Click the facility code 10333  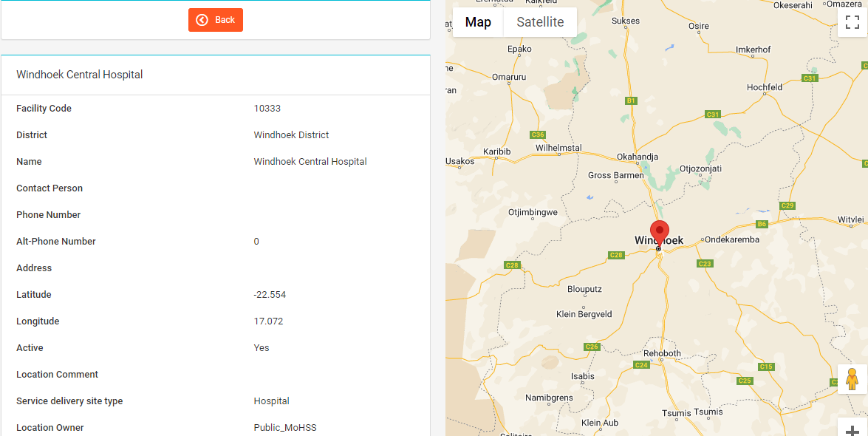coord(267,109)
